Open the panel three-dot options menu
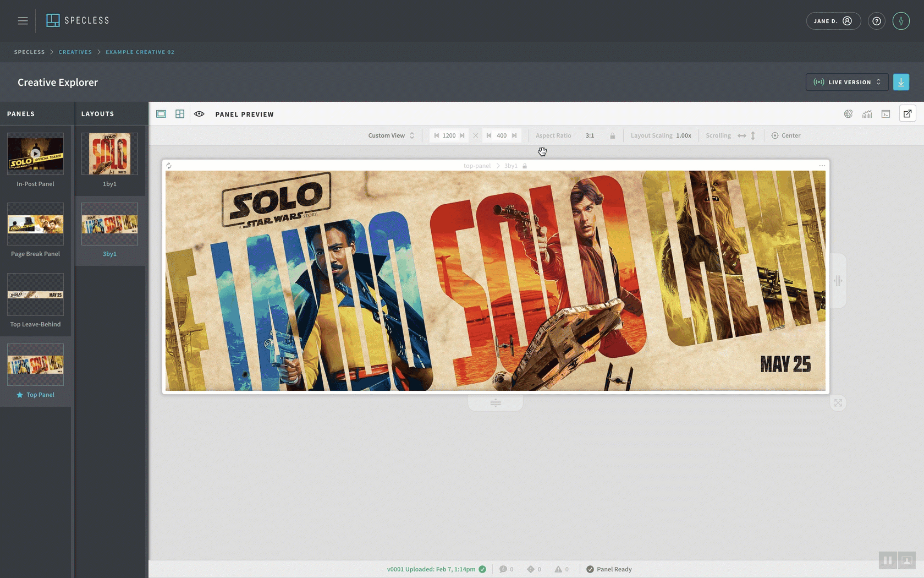Image resolution: width=924 pixels, height=578 pixels. (822, 166)
